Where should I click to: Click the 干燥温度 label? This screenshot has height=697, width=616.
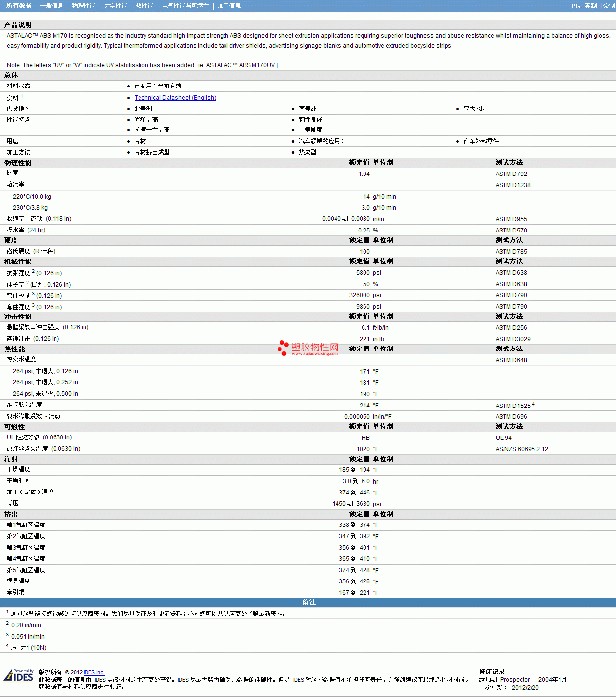[x=19, y=469]
